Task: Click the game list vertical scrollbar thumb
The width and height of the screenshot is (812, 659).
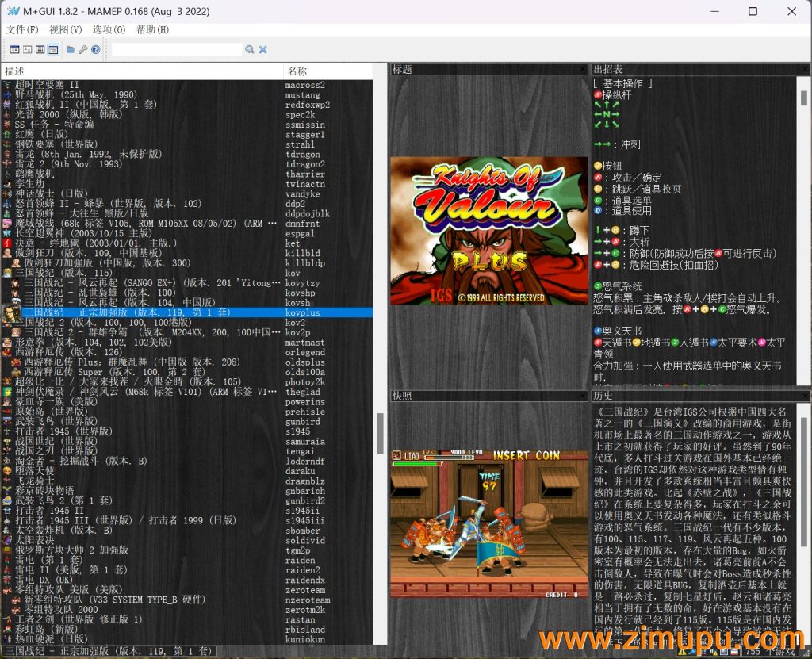Action: point(381,434)
